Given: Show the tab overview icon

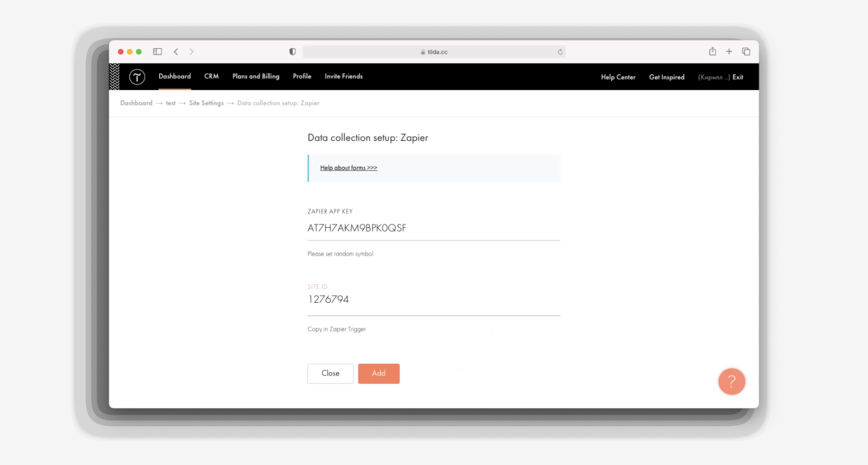Looking at the screenshot, I should [x=746, y=52].
